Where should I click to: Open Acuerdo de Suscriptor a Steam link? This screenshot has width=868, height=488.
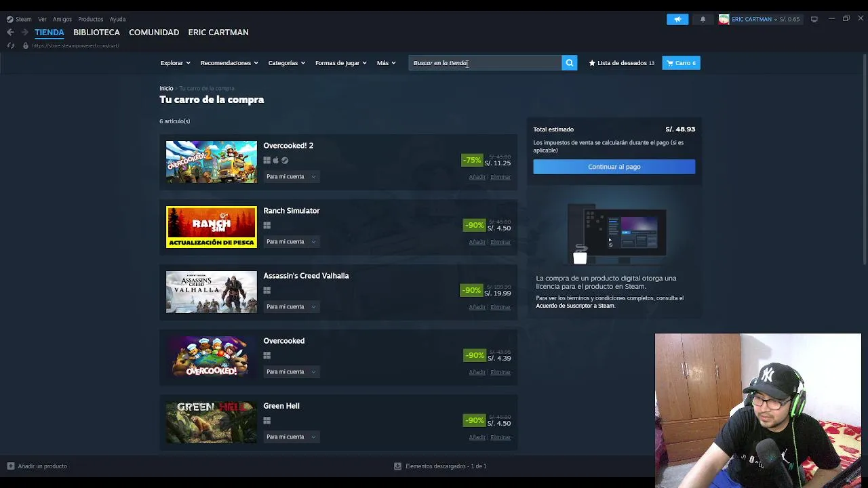tap(575, 306)
